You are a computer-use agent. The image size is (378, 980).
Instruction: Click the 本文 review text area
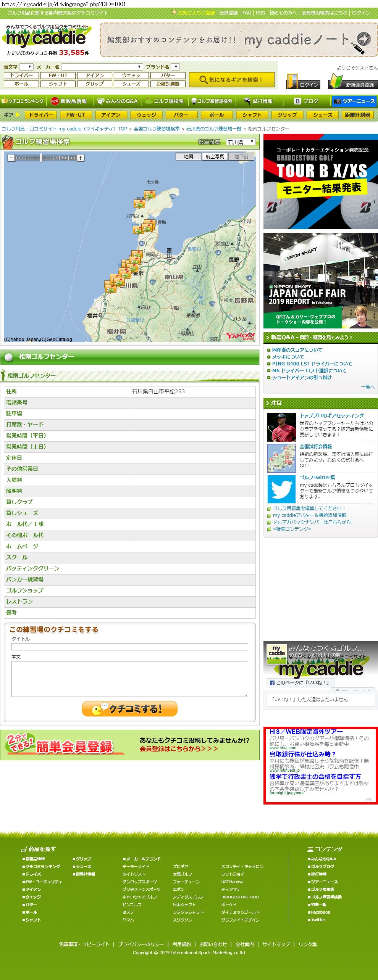tap(129, 679)
